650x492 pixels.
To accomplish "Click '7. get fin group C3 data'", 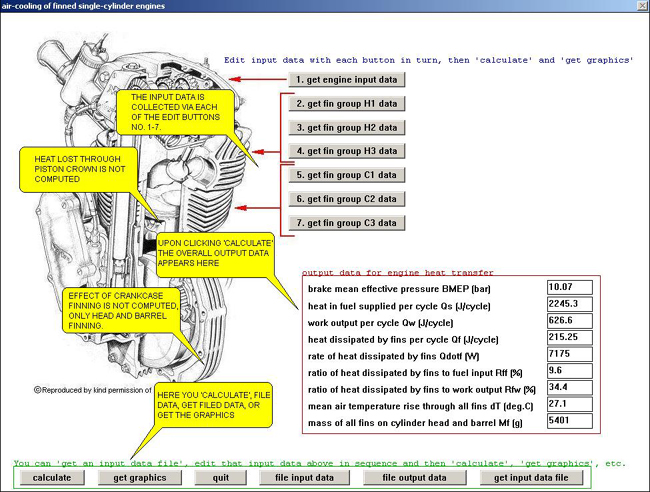I will pos(347,223).
